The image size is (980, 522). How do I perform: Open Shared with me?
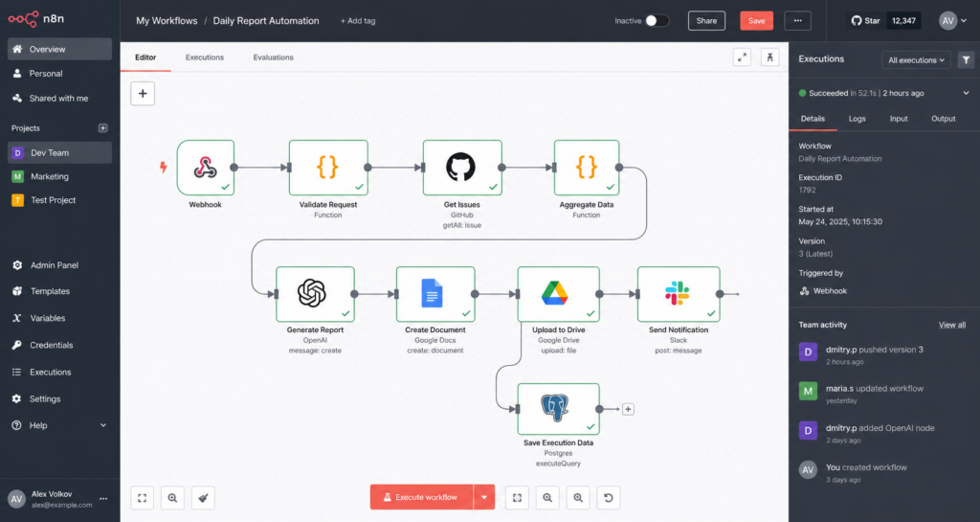point(59,98)
